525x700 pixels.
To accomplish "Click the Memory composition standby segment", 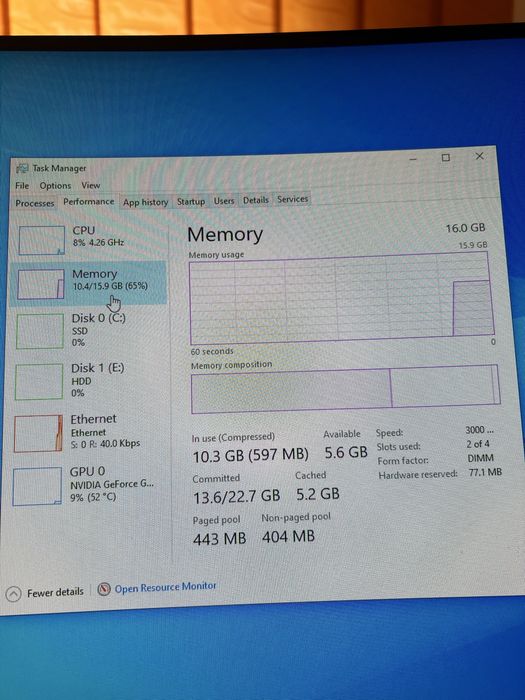I will point(442,385).
